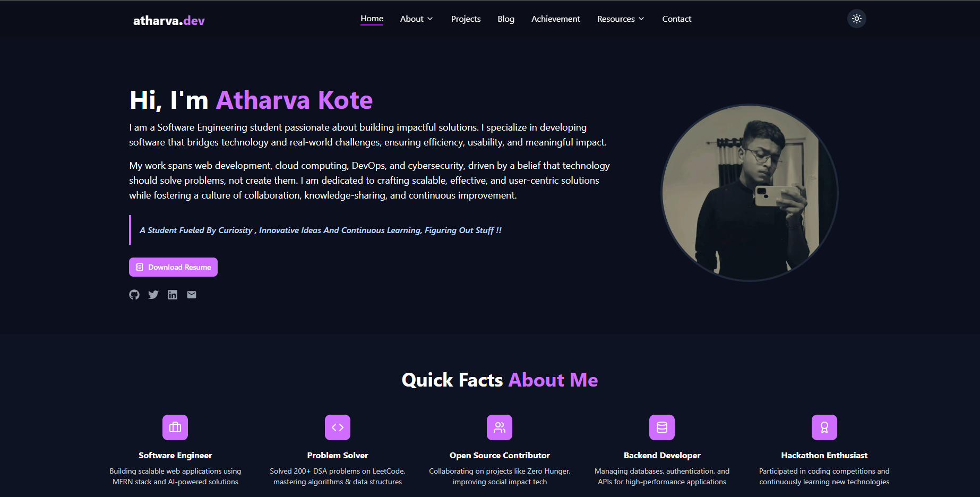This screenshot has width=980, height=497.
Task: Click the Atharva Kote name heading
Action: click(294, 100)
